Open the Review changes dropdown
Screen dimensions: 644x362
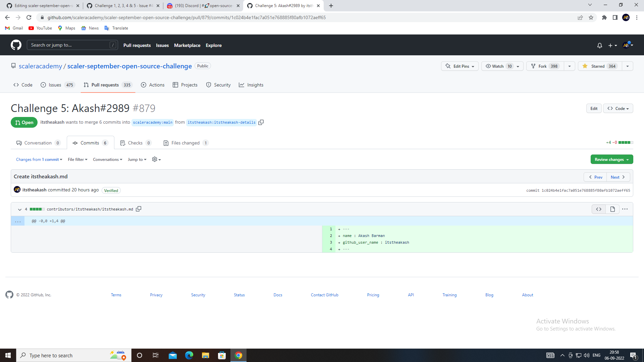click(611, 159)
